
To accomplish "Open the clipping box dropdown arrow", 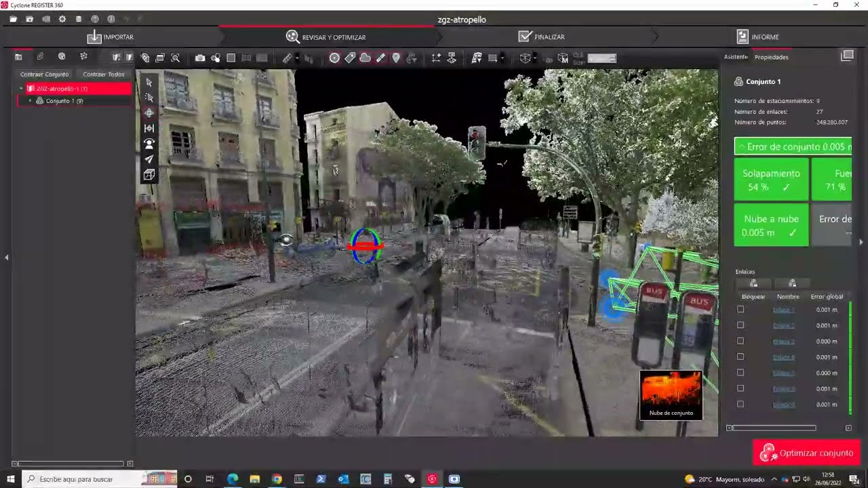I will click(534, 59).
